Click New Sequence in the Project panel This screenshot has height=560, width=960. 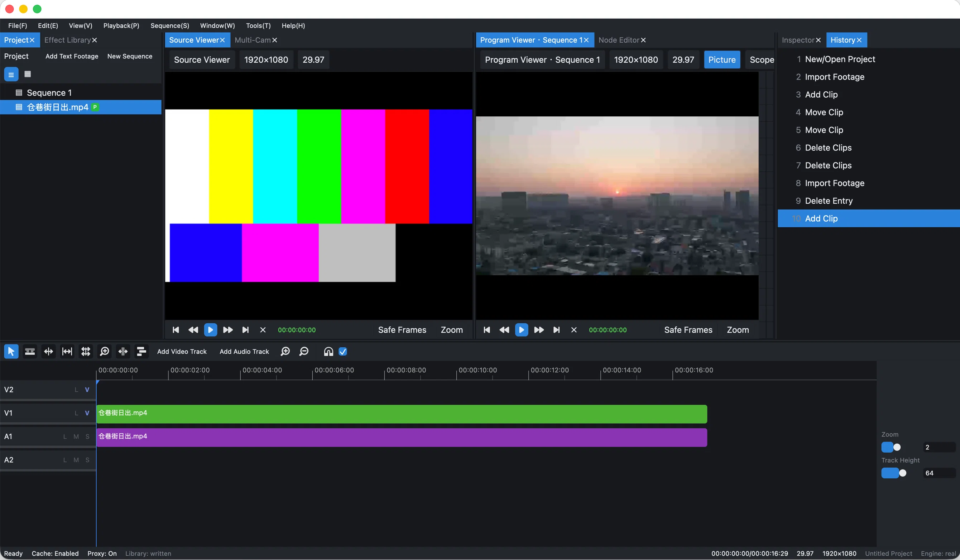coord(130,56)
